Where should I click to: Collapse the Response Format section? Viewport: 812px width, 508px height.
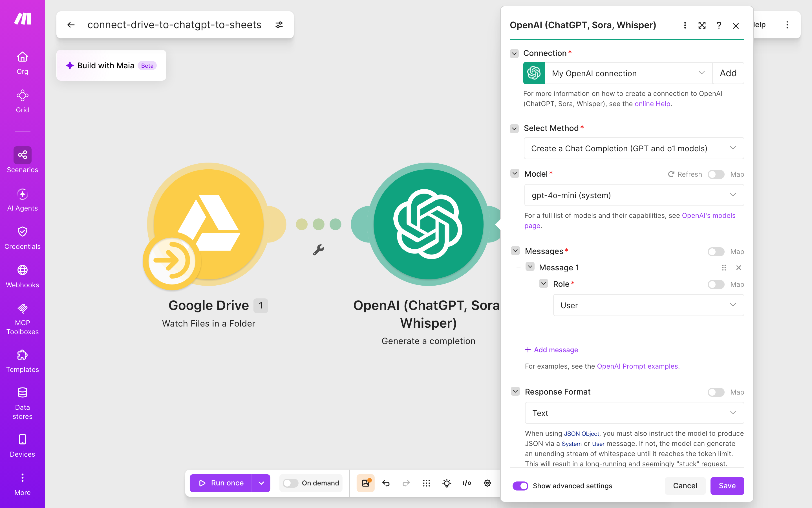coord(515,391)
